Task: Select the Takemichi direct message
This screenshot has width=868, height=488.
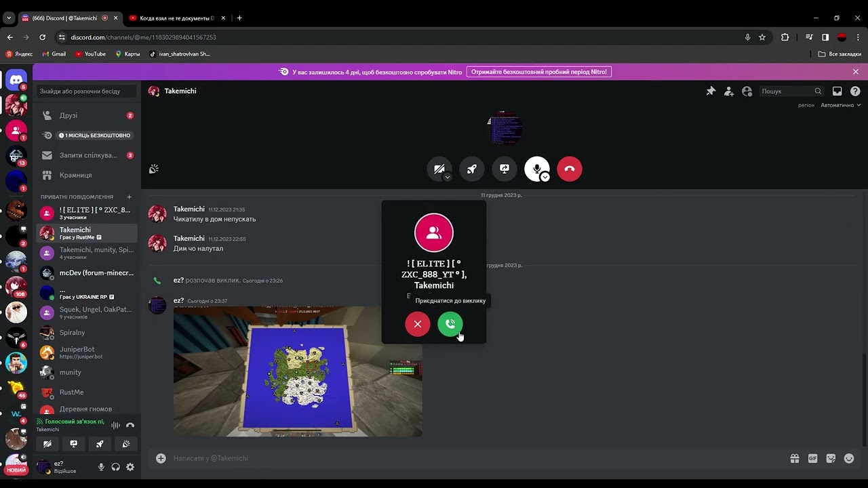Action: 87,233
